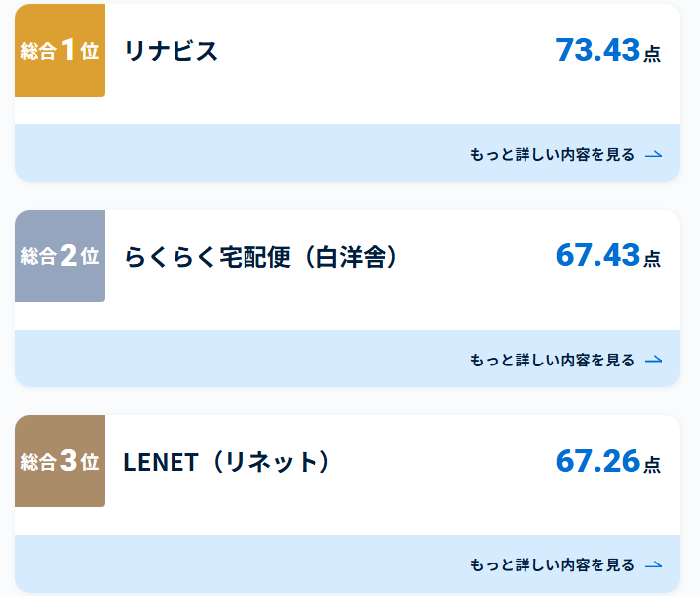
Task: Click the gold 総合1位 rank badge
Action: [59, 50]
